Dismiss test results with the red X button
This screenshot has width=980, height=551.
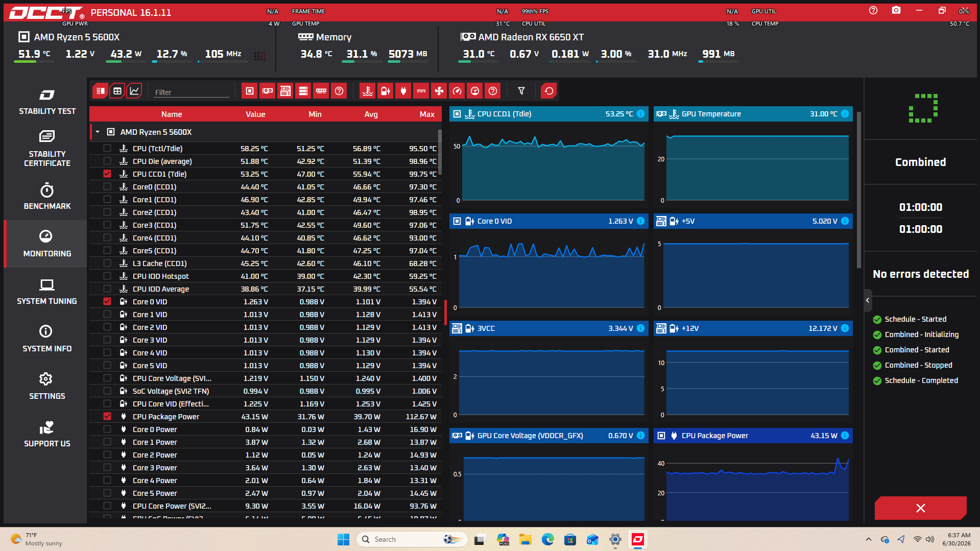click(920, 508)
